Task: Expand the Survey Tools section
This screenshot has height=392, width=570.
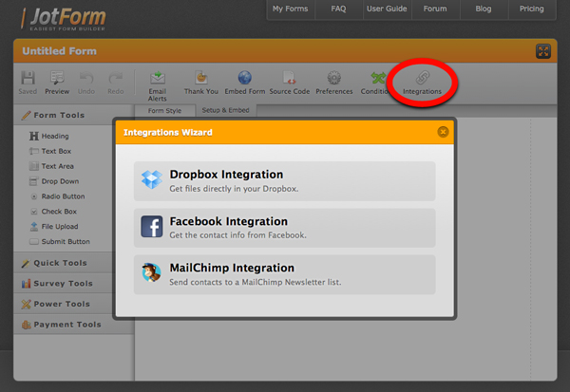Action: point(65,284)
